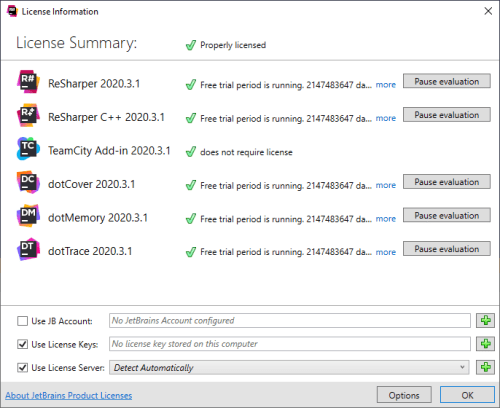Click the ReSharper product icon
500x408 pixels.
click(x=28, y=82)
